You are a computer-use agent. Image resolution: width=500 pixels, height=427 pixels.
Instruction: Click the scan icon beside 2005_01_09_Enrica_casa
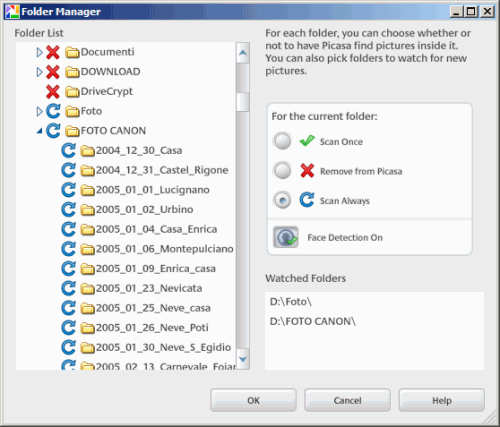(x=69, y=269)
